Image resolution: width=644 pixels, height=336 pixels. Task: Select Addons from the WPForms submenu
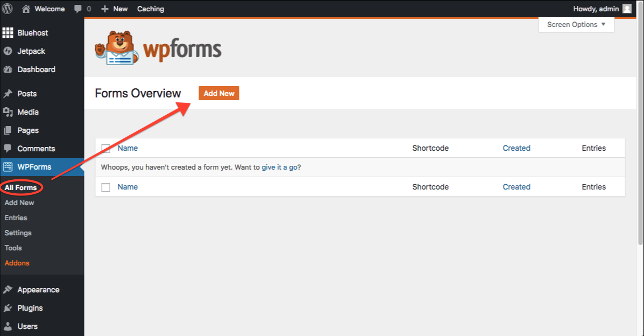pos(17,263)
